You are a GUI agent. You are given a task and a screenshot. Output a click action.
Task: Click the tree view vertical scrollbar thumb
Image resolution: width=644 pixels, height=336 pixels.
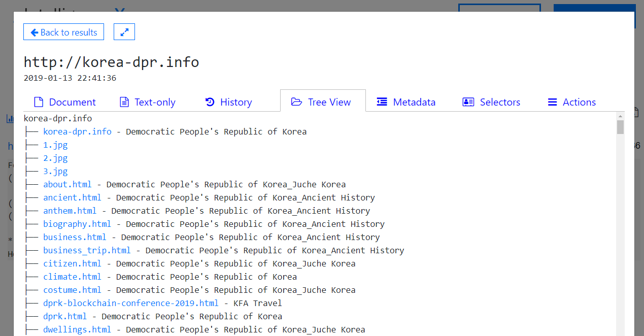pos(620,127)
